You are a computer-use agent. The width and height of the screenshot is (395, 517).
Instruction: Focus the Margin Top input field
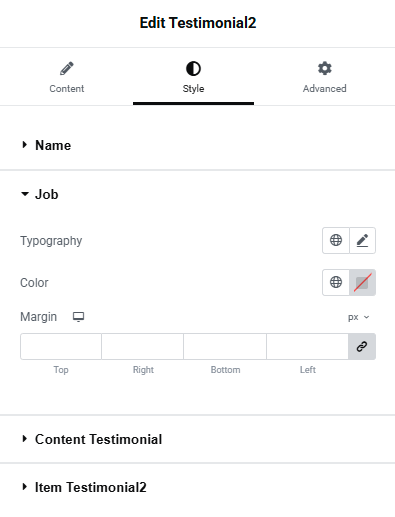[61, 346]
